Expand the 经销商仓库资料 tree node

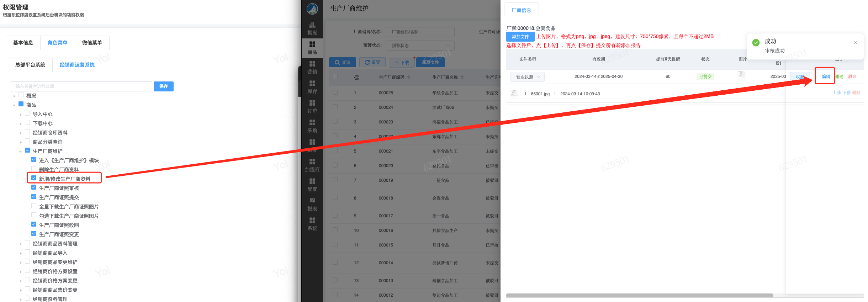click(x=21, y=133)
